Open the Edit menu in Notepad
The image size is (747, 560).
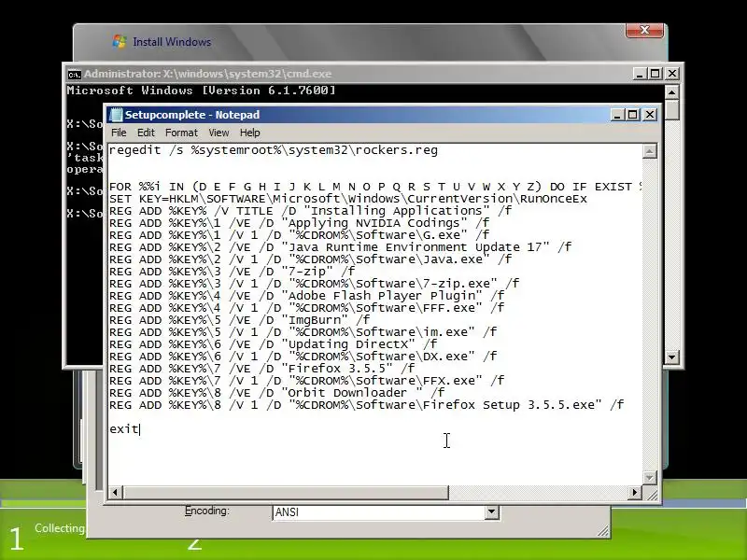[x=146, y=133]
